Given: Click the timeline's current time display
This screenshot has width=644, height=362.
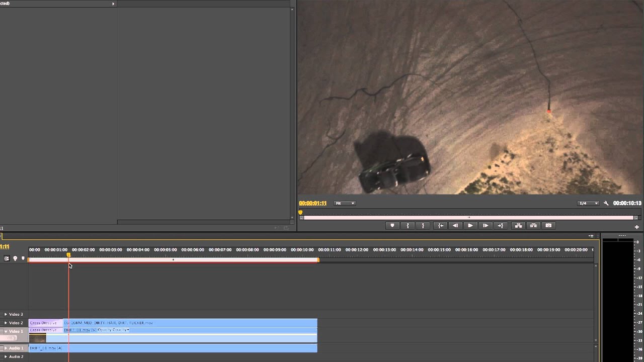Looking at the screenshot, I should pos(5,247).
